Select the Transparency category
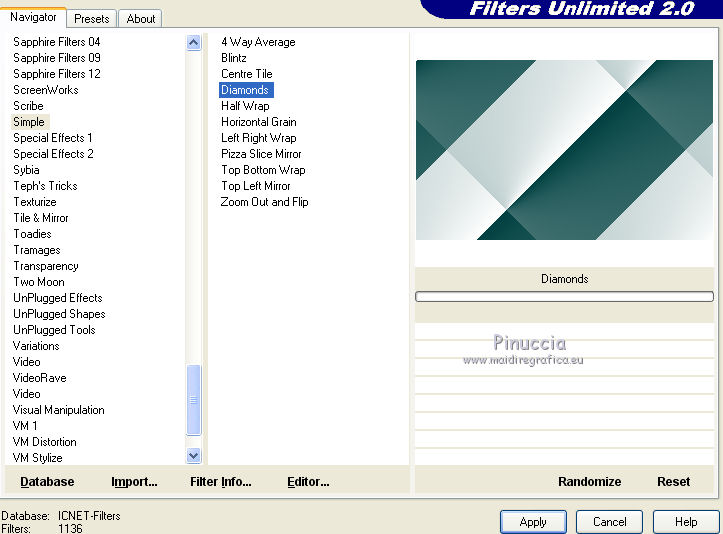 pos(46,266)
